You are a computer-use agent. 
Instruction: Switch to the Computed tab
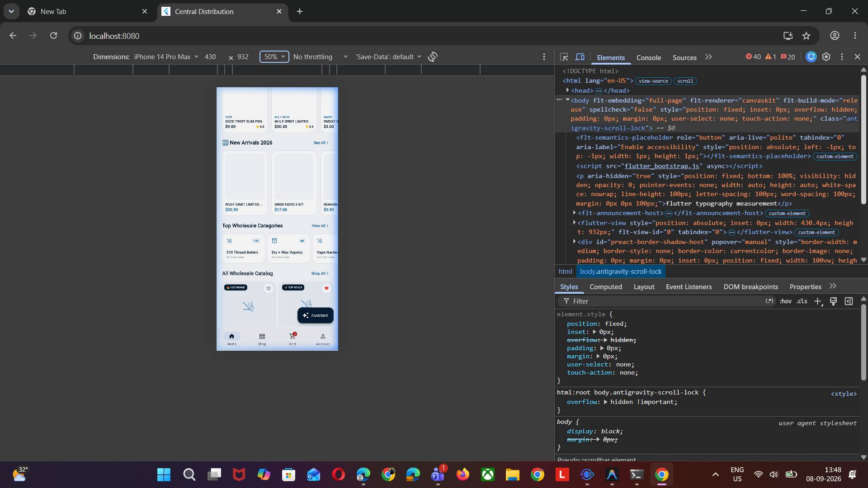606,287
